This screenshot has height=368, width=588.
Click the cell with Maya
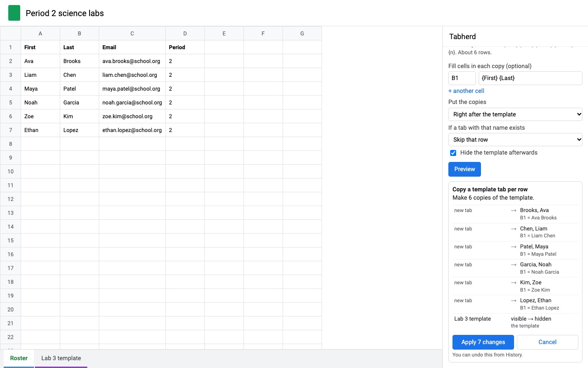(x=40, y=89)
